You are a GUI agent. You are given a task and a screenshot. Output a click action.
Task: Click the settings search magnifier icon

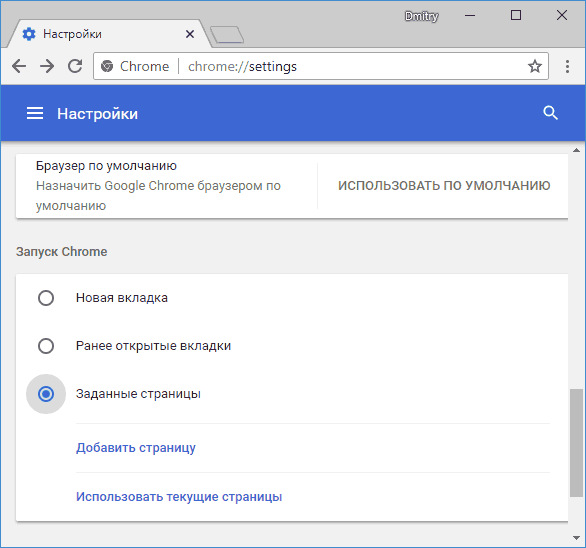pos(550,113)
